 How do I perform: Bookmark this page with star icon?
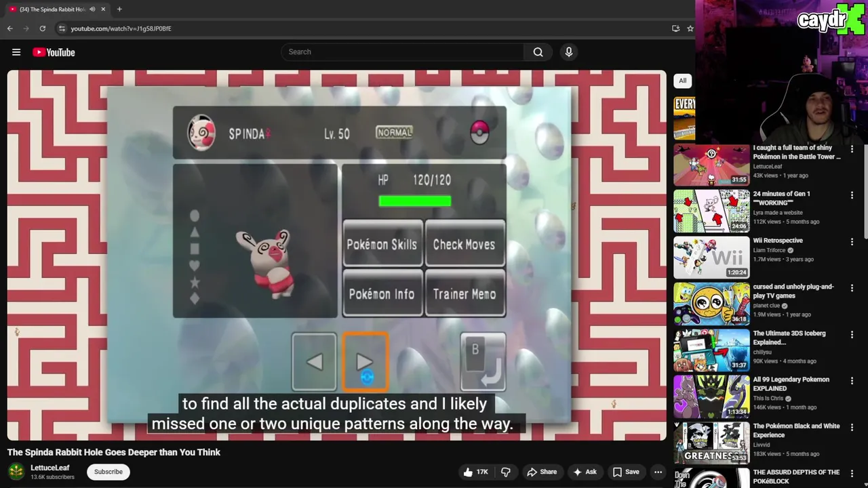pyautogui.click(x=690, y=28)
